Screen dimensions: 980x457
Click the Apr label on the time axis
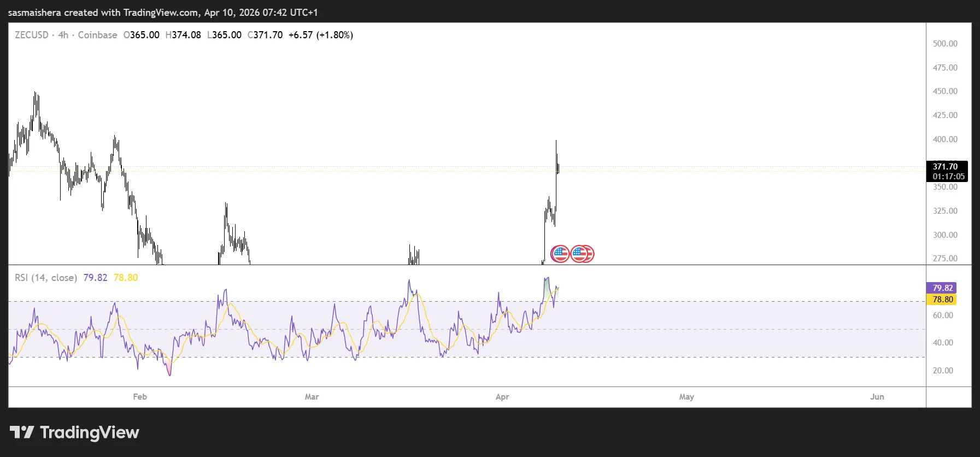click(502, 397)
